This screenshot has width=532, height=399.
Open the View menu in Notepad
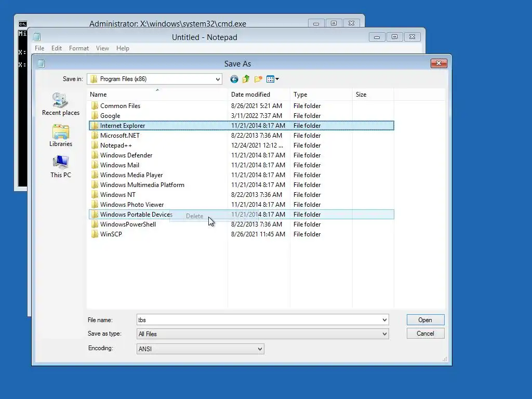pos(102,48)
